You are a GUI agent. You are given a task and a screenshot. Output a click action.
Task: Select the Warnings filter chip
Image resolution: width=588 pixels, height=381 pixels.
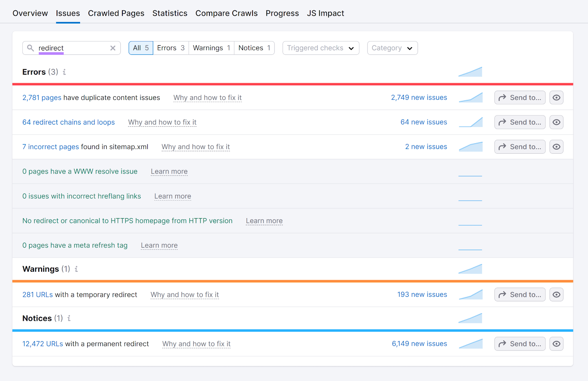tap(211, 48)
